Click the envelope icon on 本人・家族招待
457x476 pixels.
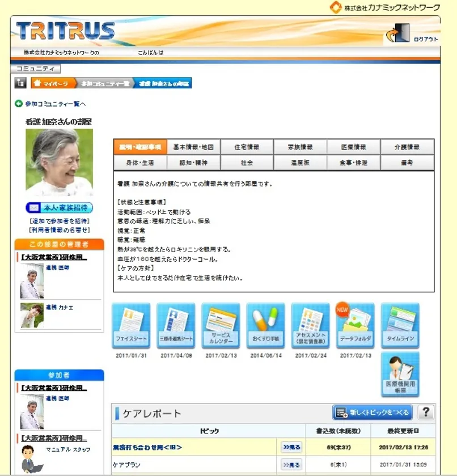click(x=33, y=207)
